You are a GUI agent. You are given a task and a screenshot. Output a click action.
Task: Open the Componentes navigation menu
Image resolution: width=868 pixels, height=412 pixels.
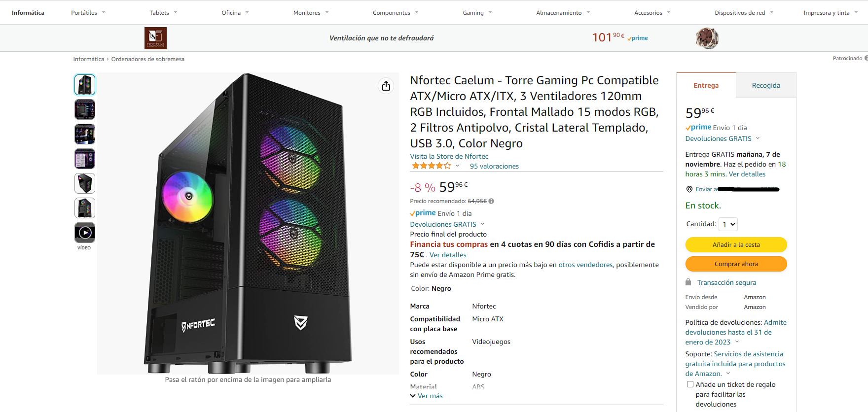pos(395,13)
